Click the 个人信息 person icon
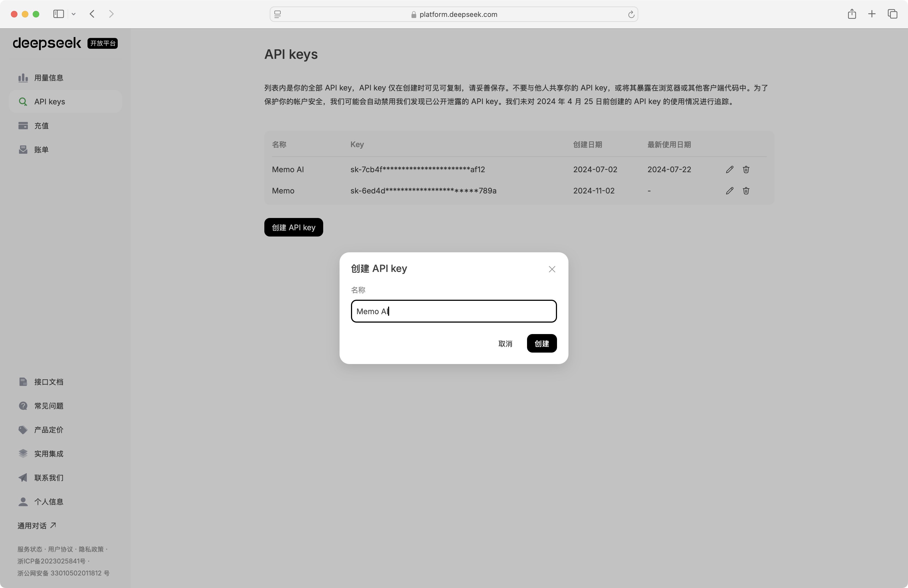 (x=23, y=502)
